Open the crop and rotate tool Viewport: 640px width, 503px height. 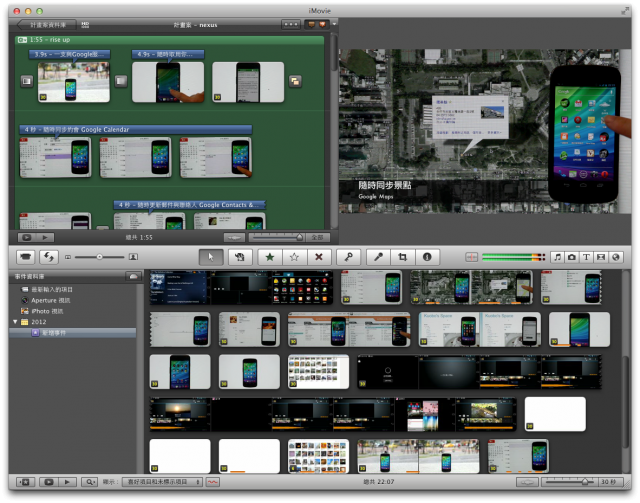[x=403, y=257]
